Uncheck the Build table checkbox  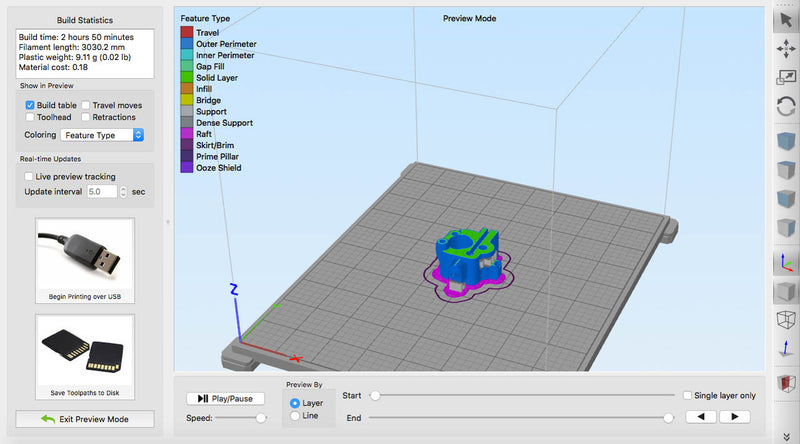(30, 104)
